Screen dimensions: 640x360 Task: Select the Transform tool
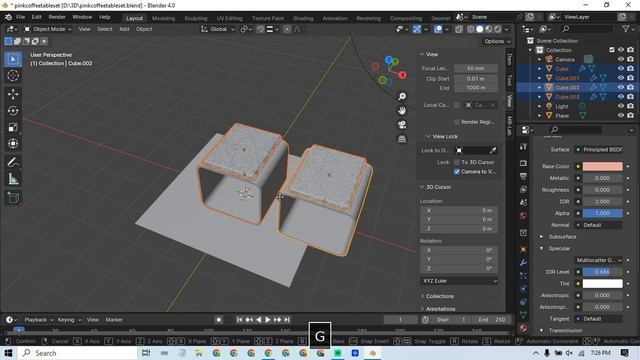pyautogui.click(x=13, y=144)
